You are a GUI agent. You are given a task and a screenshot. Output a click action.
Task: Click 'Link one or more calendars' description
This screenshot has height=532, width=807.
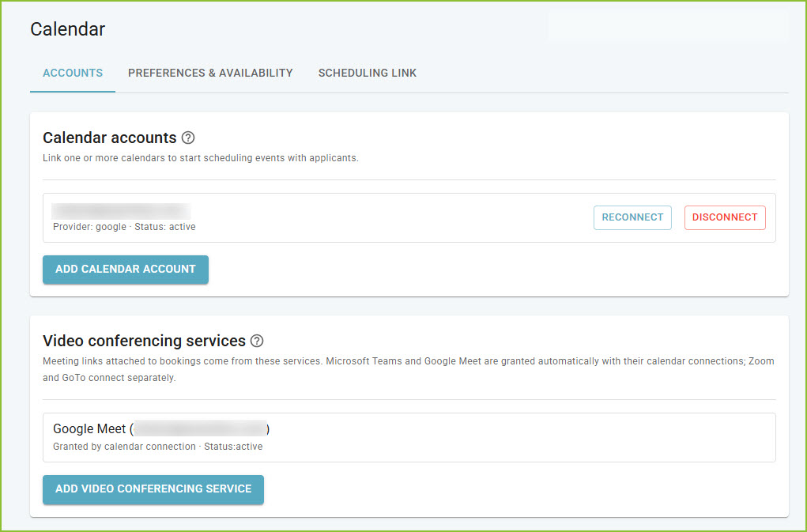201,158
